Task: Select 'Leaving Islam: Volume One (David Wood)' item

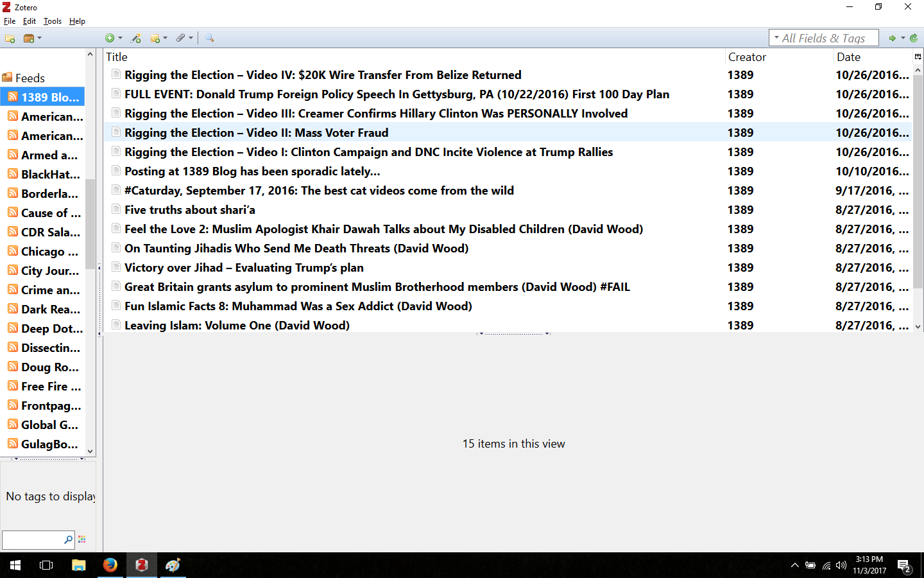Action: 508,324
